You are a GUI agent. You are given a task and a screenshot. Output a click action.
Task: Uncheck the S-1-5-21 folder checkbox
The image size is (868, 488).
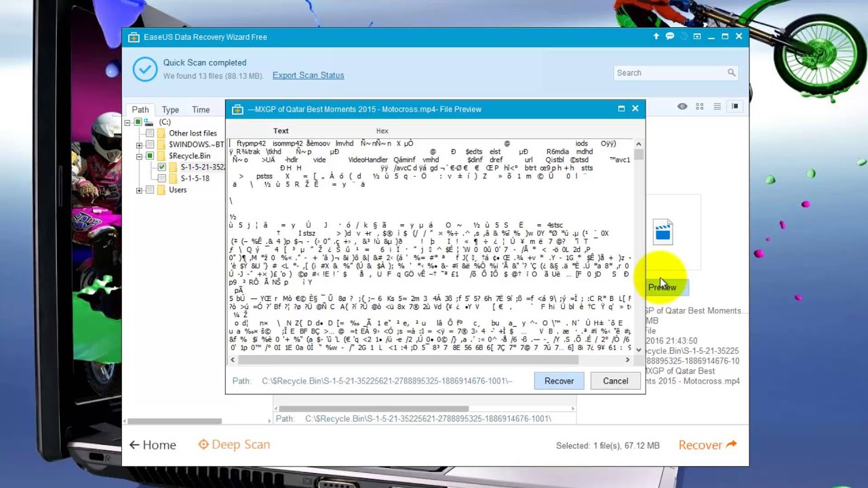point(161,167)
